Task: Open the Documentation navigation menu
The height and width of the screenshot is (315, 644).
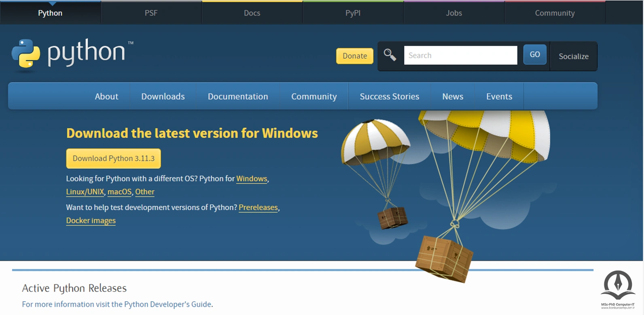Action: [x=238, y=96]
